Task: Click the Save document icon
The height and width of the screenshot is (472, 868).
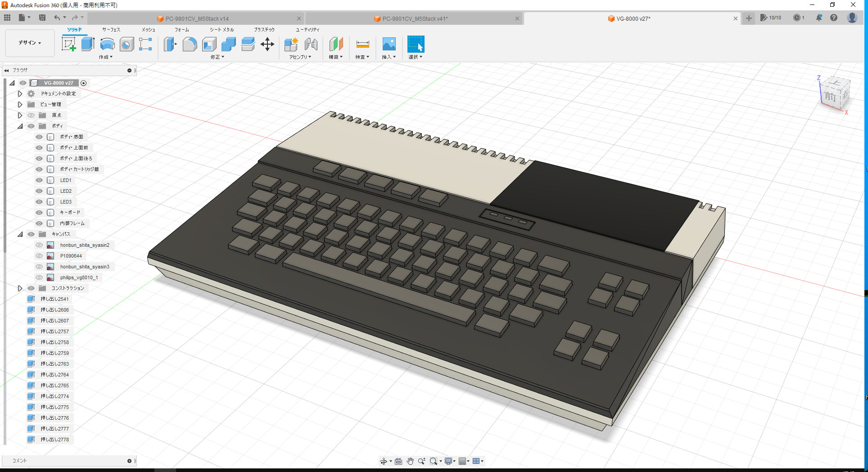Action: click(x=42, y=17)
